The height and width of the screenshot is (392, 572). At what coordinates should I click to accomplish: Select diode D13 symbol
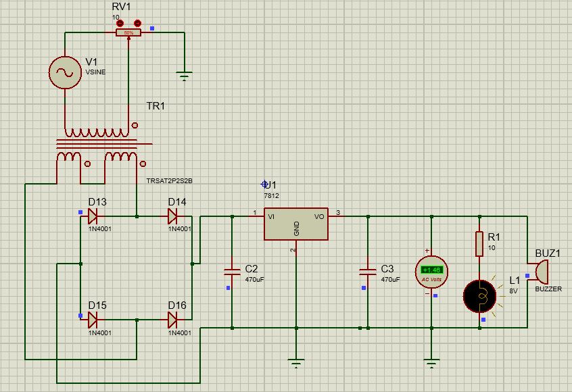point(91,216)
